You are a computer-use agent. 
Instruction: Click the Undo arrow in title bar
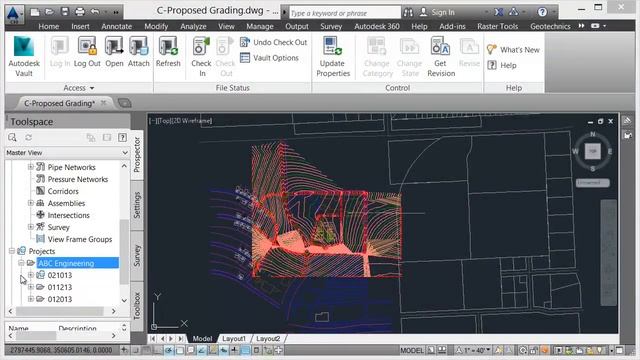click(x=95, y=12)
